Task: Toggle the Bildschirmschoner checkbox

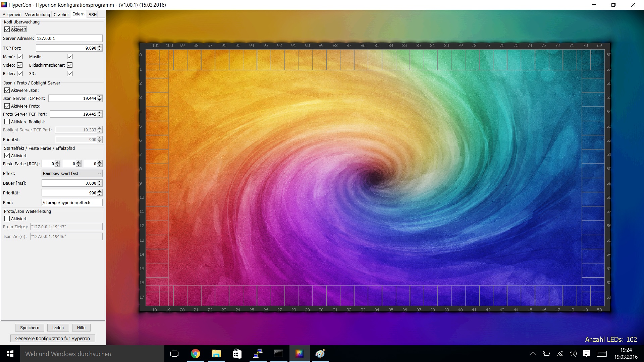Action: (70, 65)
